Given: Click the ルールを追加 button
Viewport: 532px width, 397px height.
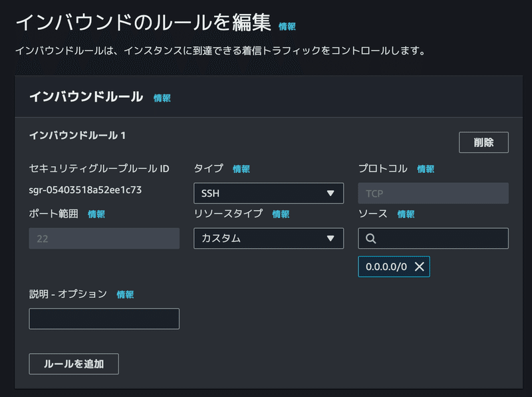Looking at the screenshot, I should 74,364.
